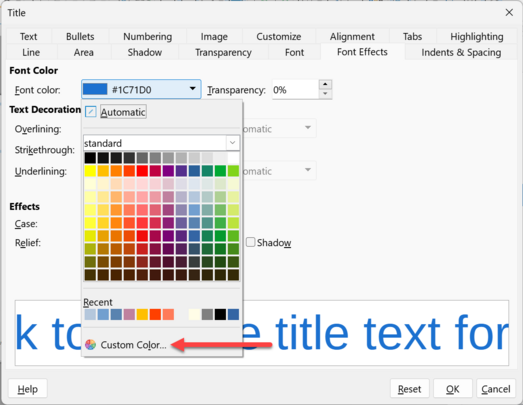
Task: Open the dropdown beside Overlining
Action: coord(308,128)
